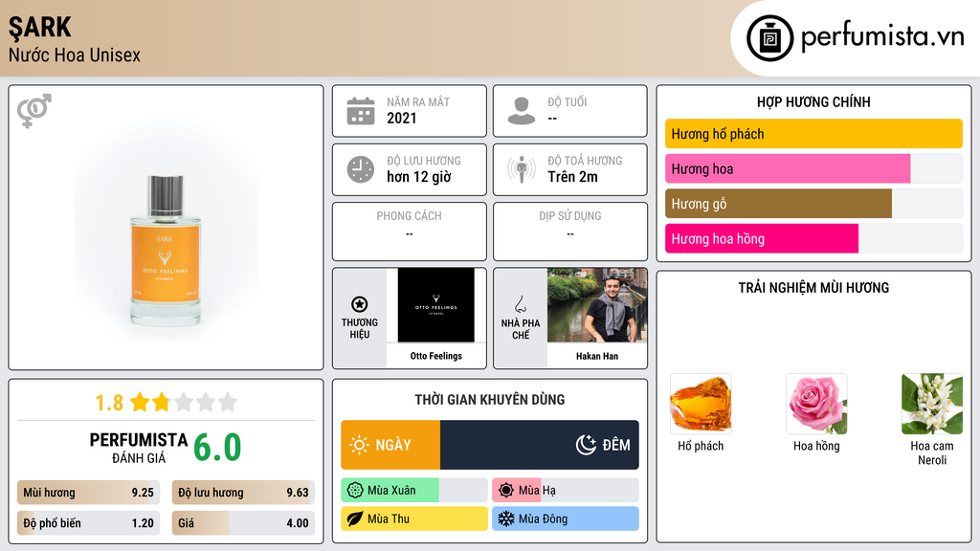Click the Hương hoa accord bar
The width and height of the screenshot is (980, 551).
click(x=813, y=168)
